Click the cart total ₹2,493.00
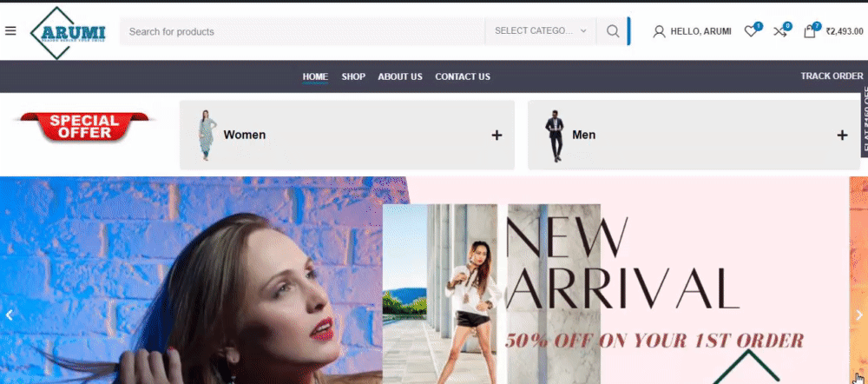 click(845, 31)
